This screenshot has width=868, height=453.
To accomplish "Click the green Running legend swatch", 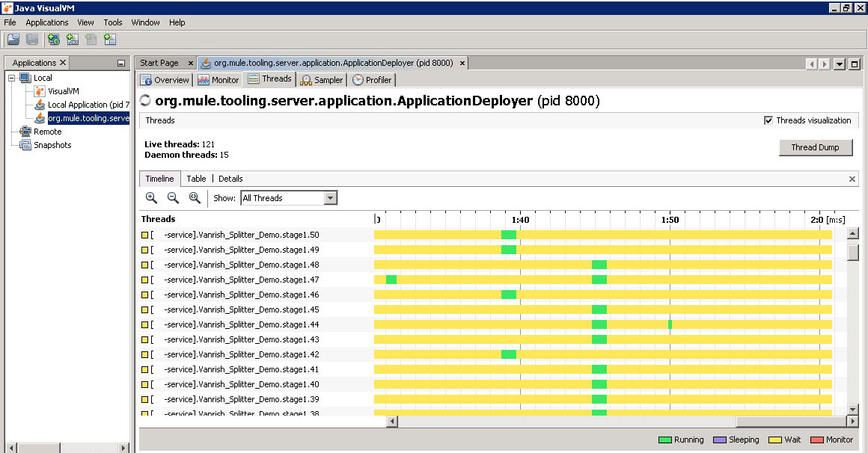I will [664, 440].
